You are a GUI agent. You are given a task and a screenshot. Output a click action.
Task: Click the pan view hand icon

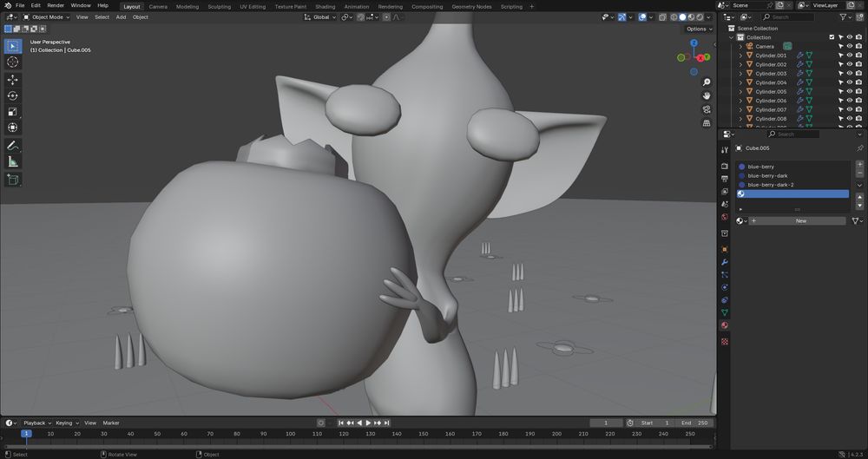click(x=707, y=95)
